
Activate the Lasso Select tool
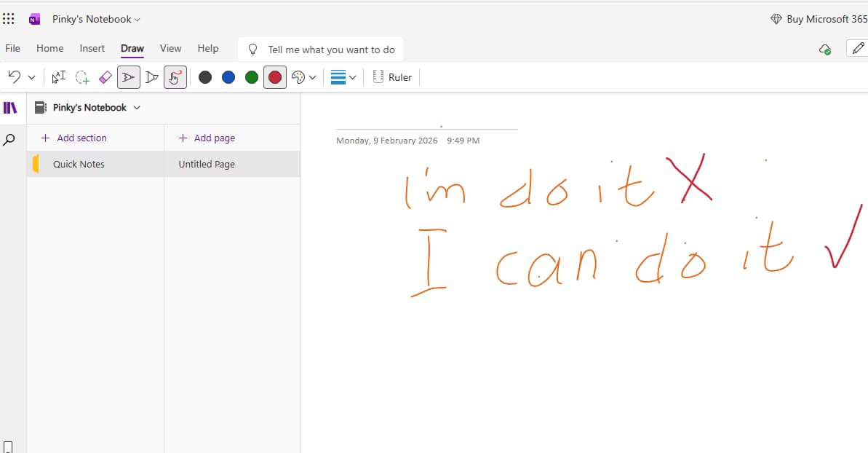click(x=82, y=77)
